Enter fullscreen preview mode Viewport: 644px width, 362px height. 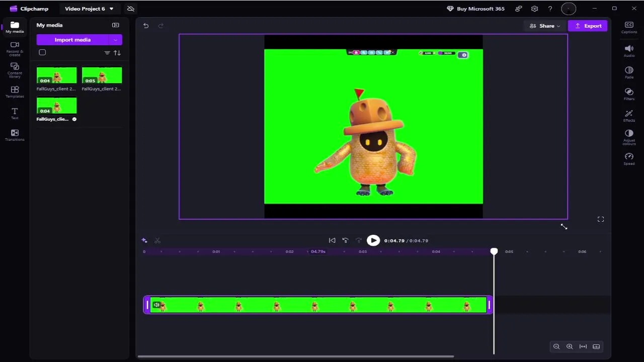coord(601,219)
